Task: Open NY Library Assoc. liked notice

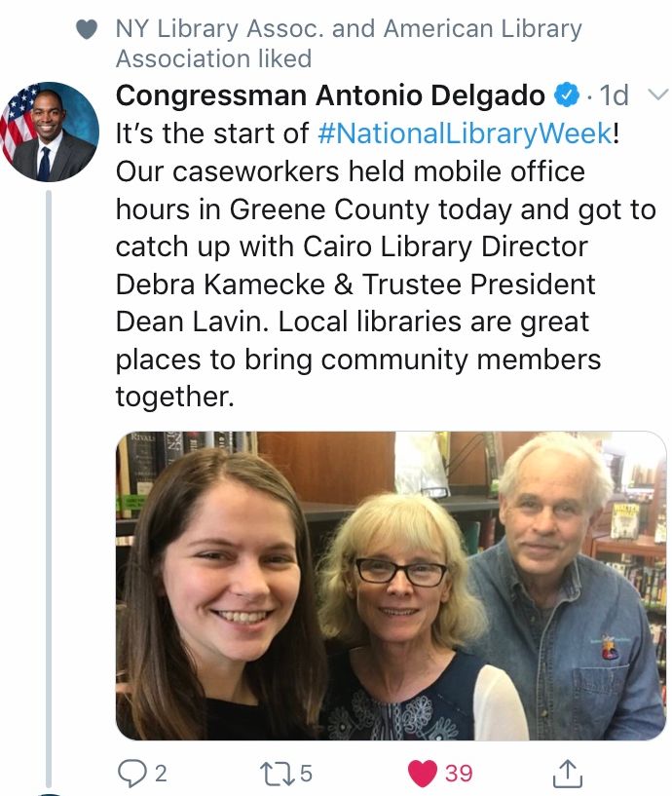Action: click(x=349, y=43)
